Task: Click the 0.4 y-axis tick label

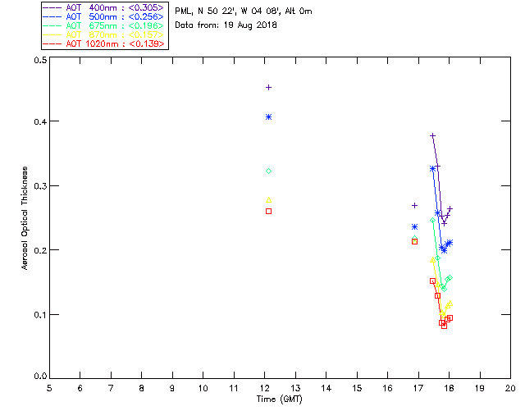Action: [40, 121]
